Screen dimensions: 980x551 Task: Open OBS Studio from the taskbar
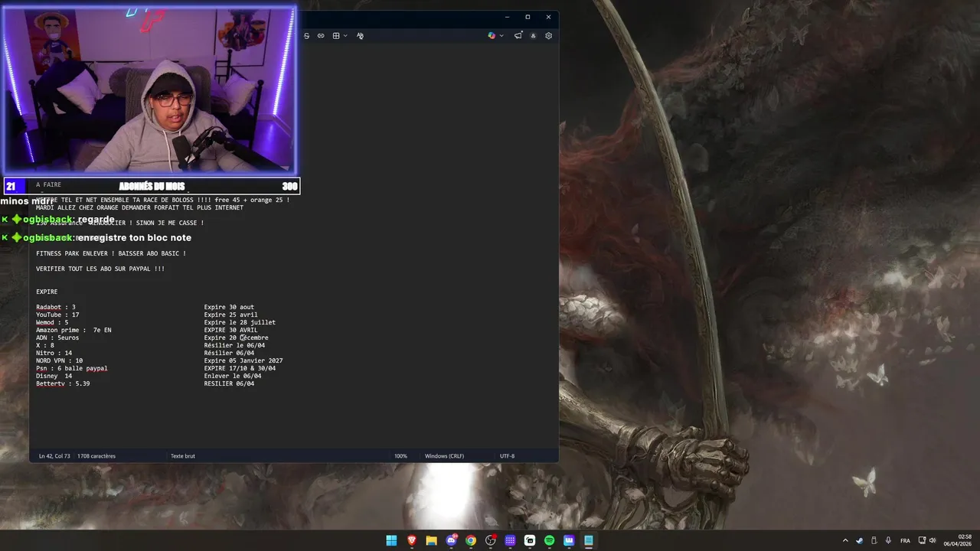tap(491, 540)
